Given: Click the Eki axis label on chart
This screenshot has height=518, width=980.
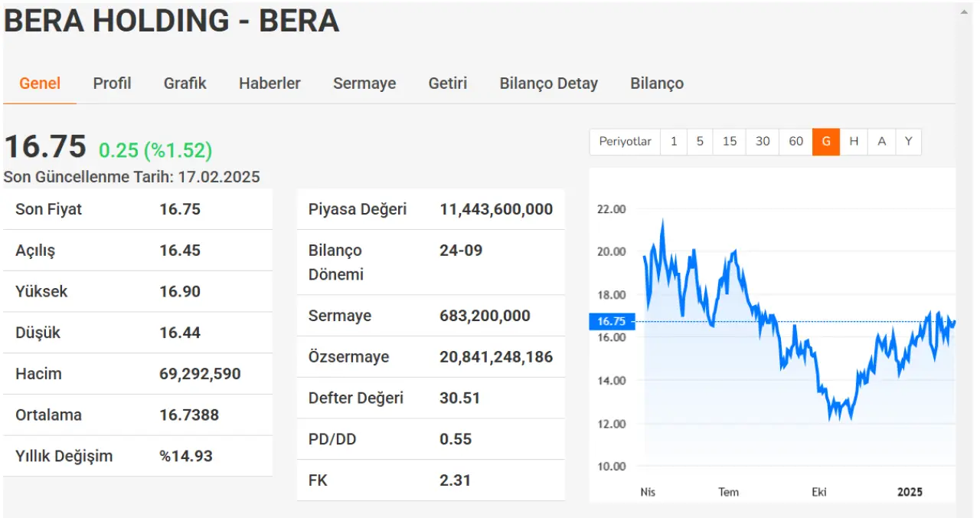Looking at the screenshot, I should 819,492.
